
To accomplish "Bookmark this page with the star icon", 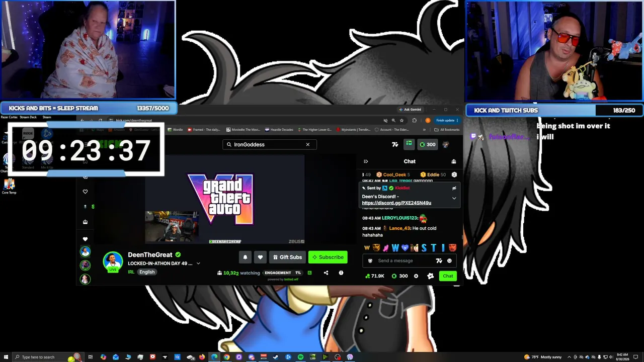I will 401,121.
